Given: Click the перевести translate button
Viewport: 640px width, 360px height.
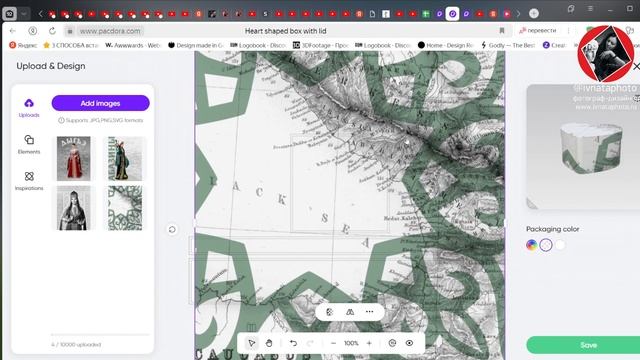Looking at the screenshot, I should 538,31.
